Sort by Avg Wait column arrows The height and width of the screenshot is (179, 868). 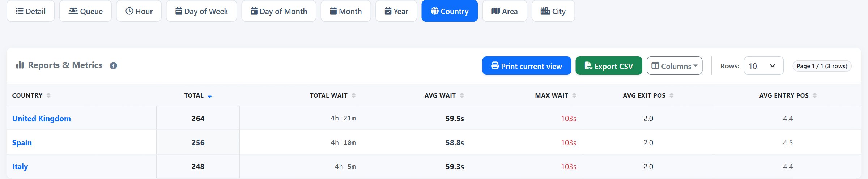pyautogui.click(x=462, y=95)
